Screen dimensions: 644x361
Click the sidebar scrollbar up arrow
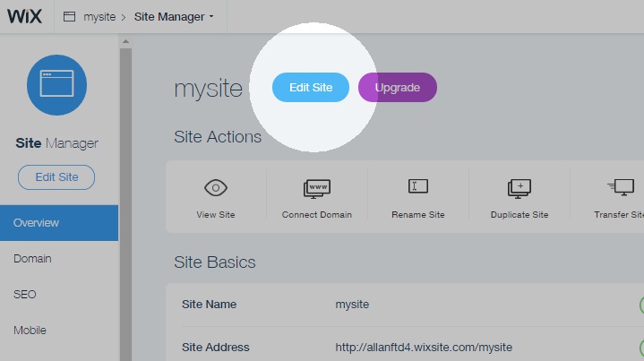tap(125, 41)
